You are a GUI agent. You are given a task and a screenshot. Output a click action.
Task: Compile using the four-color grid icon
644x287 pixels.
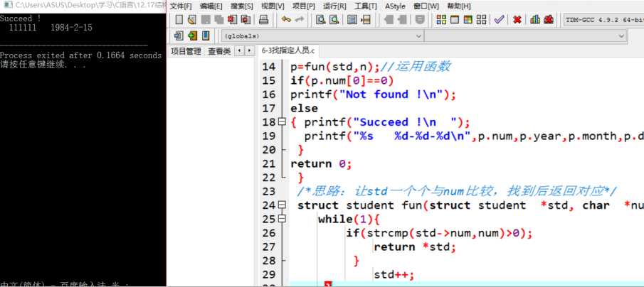[441, 20]
